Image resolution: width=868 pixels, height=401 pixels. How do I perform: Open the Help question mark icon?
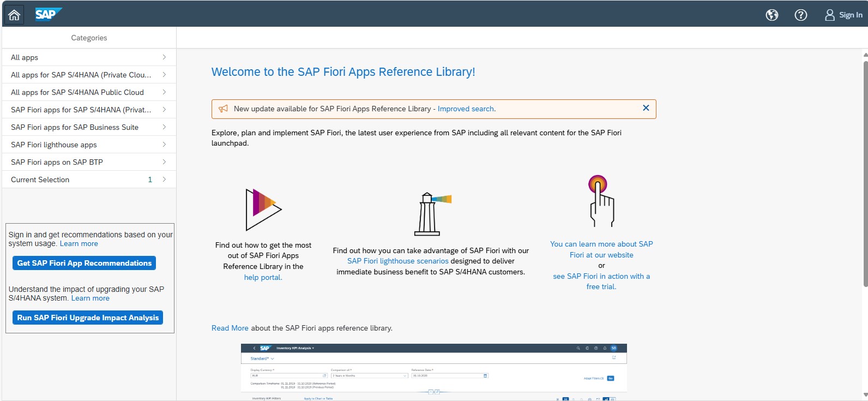[x=800, y=15]
